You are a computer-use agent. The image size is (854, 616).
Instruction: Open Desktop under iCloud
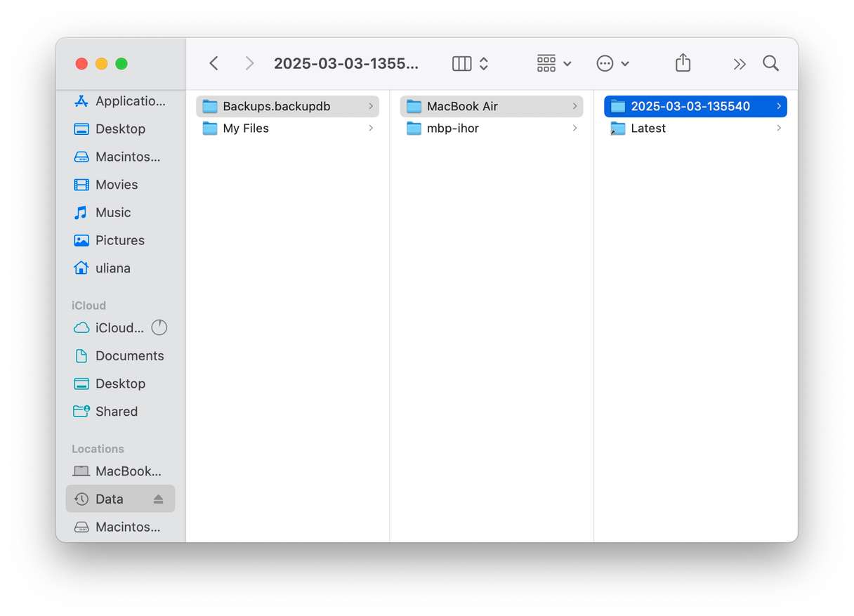(120, 384)
